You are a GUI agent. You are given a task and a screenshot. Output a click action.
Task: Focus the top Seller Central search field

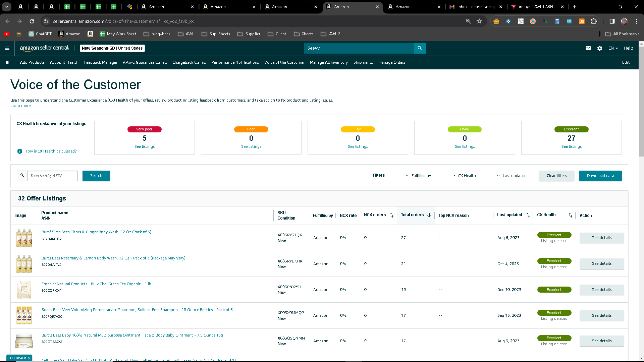click(359, 48)
